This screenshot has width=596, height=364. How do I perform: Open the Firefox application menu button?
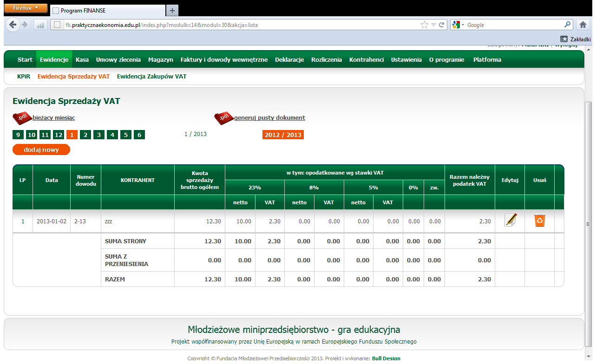(26, 8)
